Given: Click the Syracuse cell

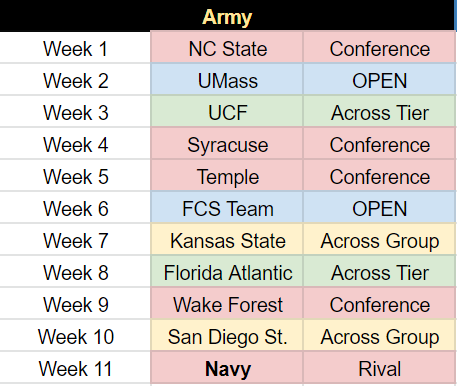Looking at the screenshot, I should point(227,143).
